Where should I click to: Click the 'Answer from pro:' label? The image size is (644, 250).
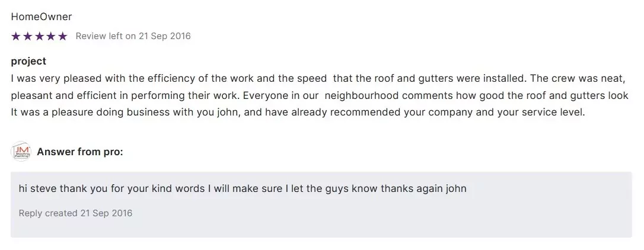[80, 152]
